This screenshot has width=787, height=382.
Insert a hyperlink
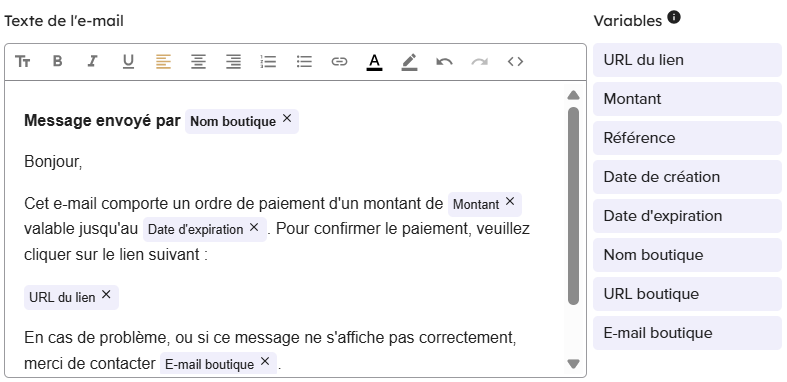(x=339, y=62)
